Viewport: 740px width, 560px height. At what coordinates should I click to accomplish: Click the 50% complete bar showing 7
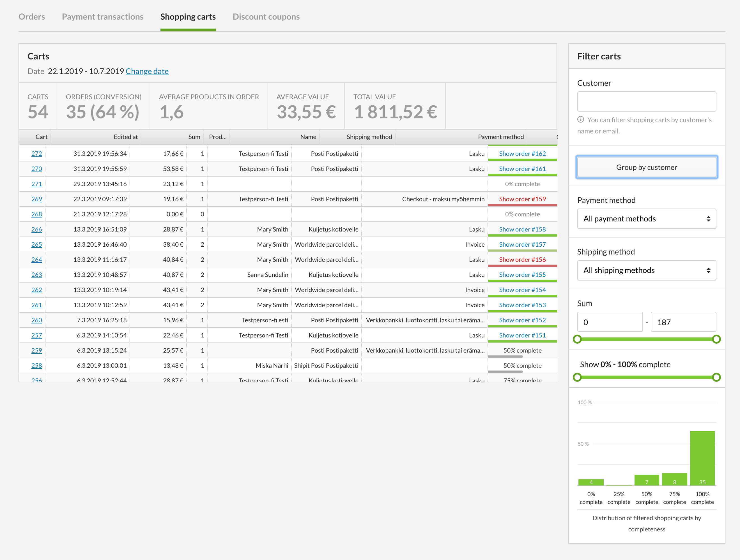point(647,480)
